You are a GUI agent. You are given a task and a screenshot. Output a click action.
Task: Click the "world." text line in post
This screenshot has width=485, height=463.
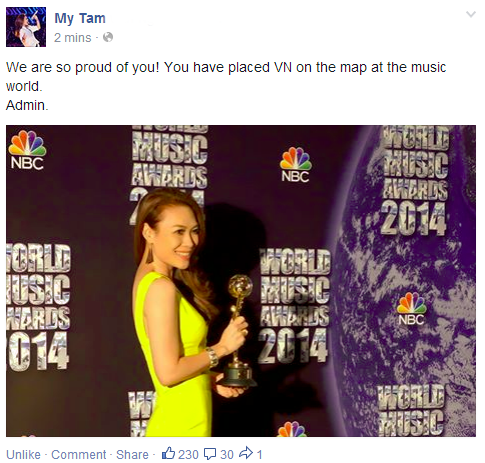click(24, 86)
